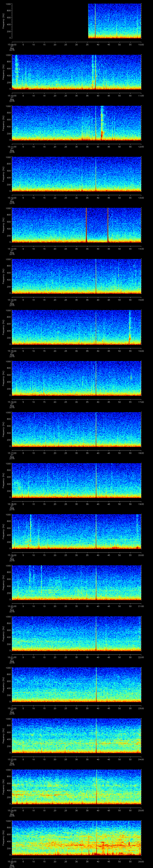Click the "14:00" axis end label
Image resolution: width=153 pixels, height=868 pixels.
[141, 249]
